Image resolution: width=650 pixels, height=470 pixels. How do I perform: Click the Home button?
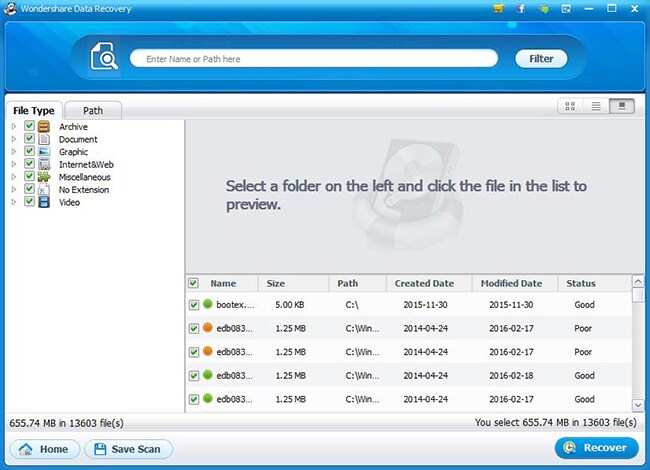[x=45, y=449]
